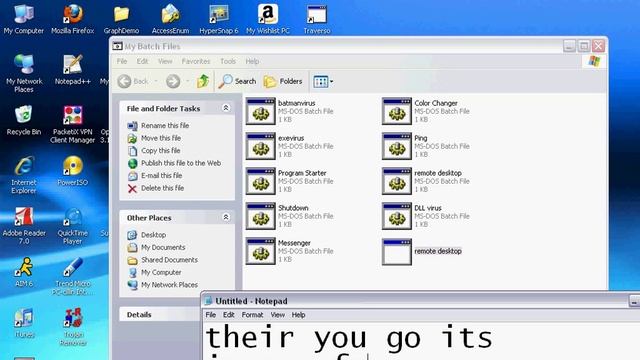
Task: Select the DLL virus batch file icon
Action: 397,216
